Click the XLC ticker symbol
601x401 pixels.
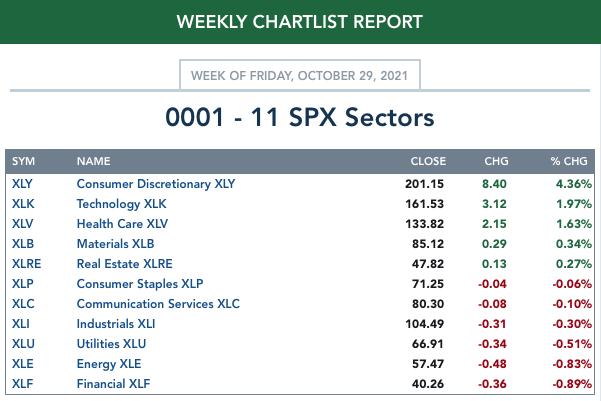[23, 304]
